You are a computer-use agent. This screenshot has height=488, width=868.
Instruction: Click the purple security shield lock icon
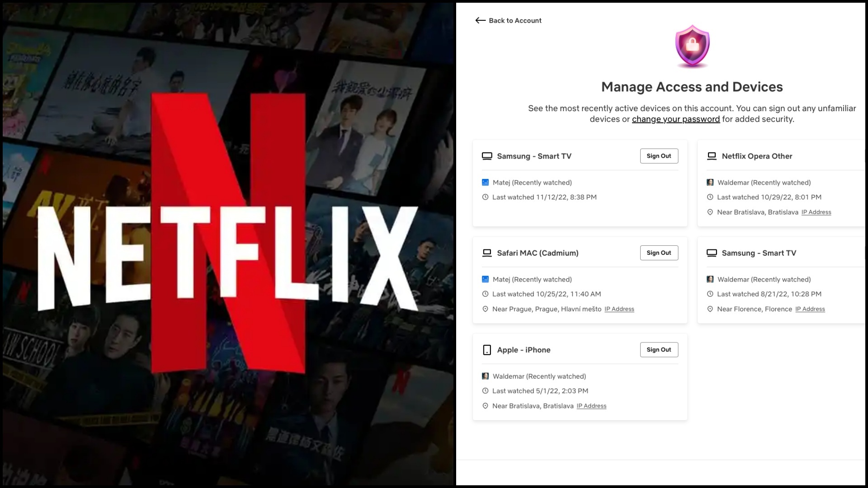point(692,45)
